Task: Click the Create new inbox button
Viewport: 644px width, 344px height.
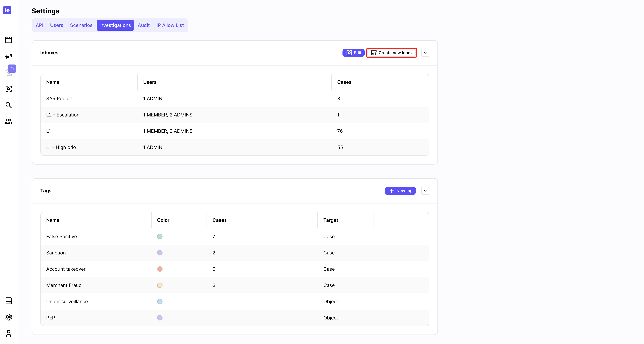Action: [392, 53]
